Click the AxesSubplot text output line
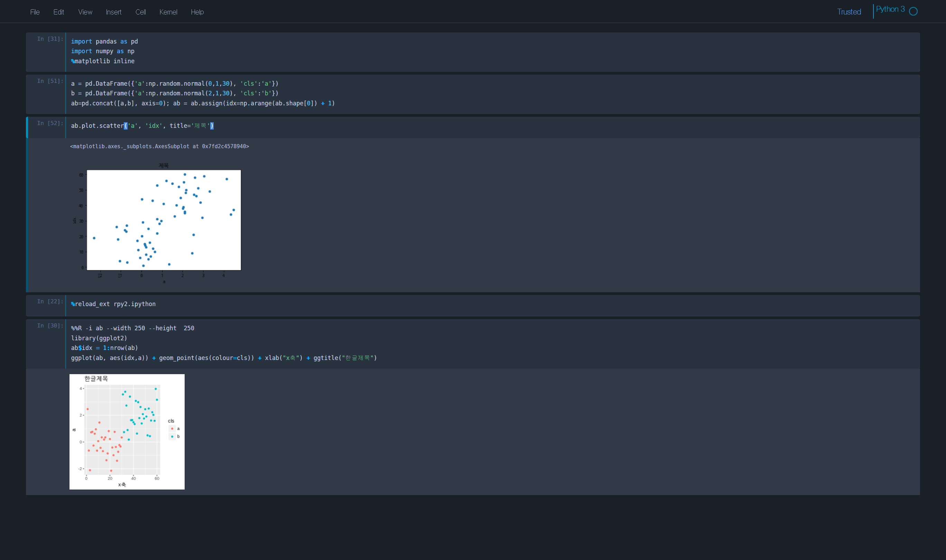Image resolution: width=946 pixels, height=560 pixels. (x=159, y=146)
